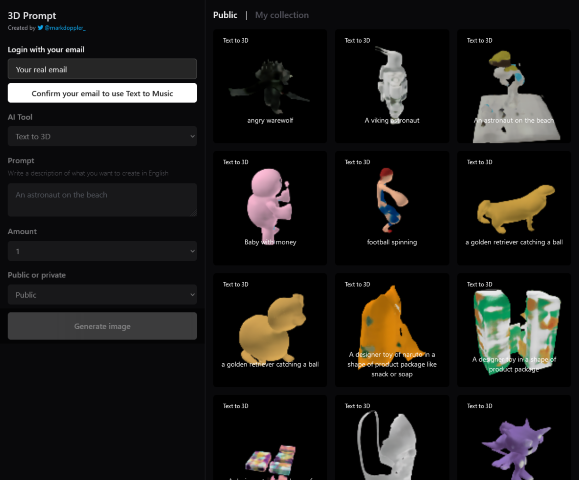
Task: Click the 'Login with your email' heading
Action: point(46,49)
